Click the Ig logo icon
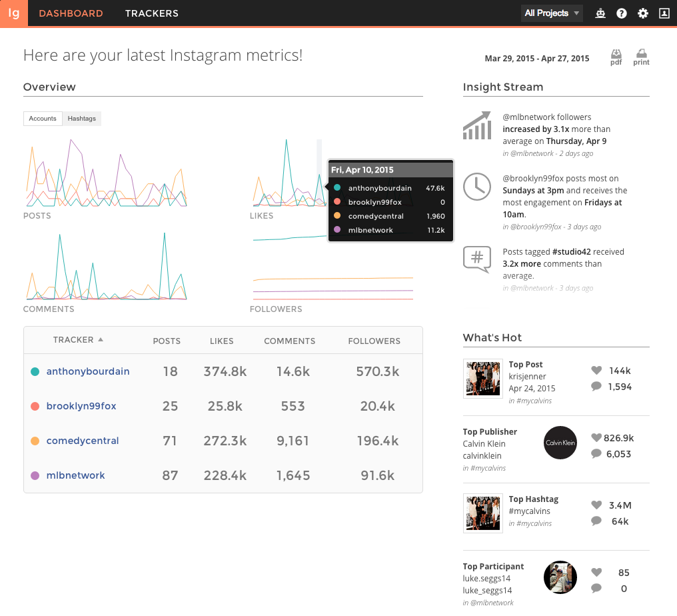This screenshot has height=616, width=677. 13,13
